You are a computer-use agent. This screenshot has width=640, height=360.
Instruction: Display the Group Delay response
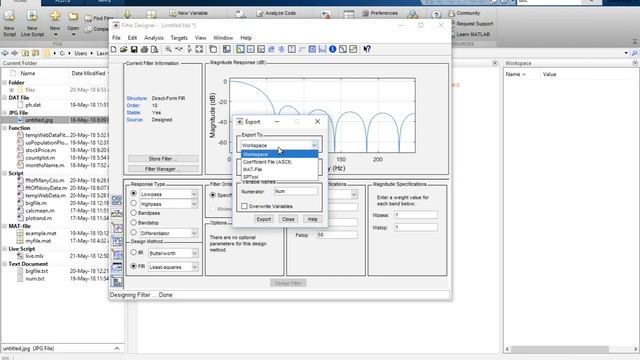pos(271,49)
